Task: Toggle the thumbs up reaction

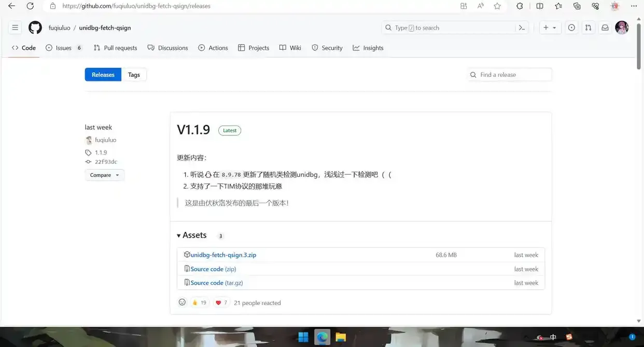Action: click(x=199, y=303)
